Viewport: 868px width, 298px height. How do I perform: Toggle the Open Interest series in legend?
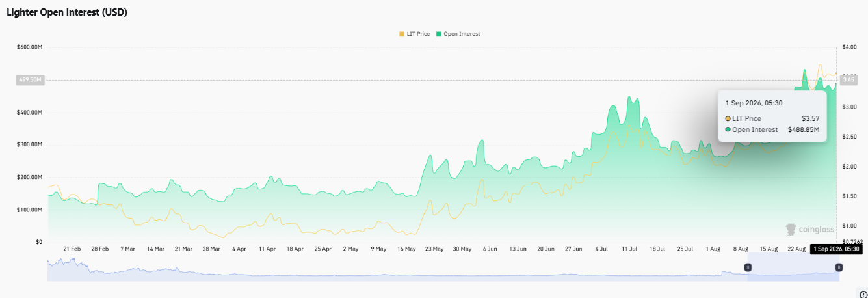pos(458,34)
